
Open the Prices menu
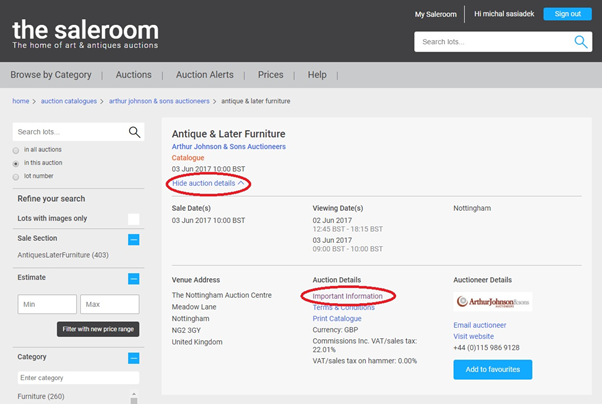(271, 75)
